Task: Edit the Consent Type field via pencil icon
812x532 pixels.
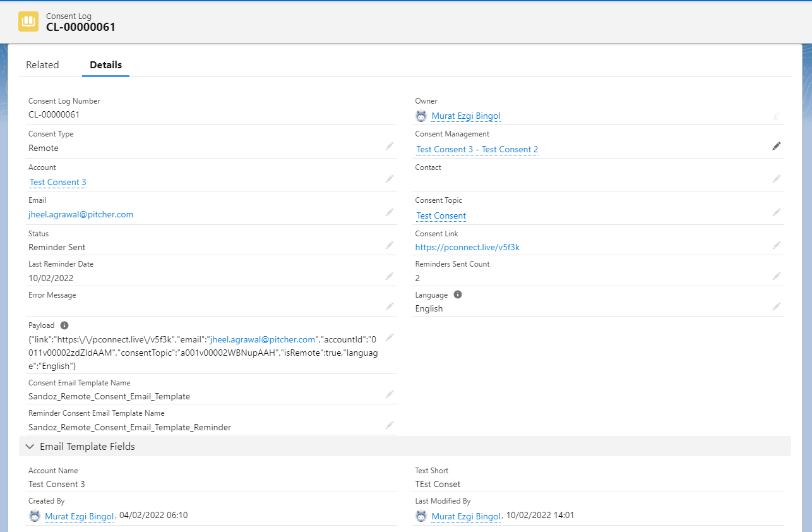Action: 390,146
